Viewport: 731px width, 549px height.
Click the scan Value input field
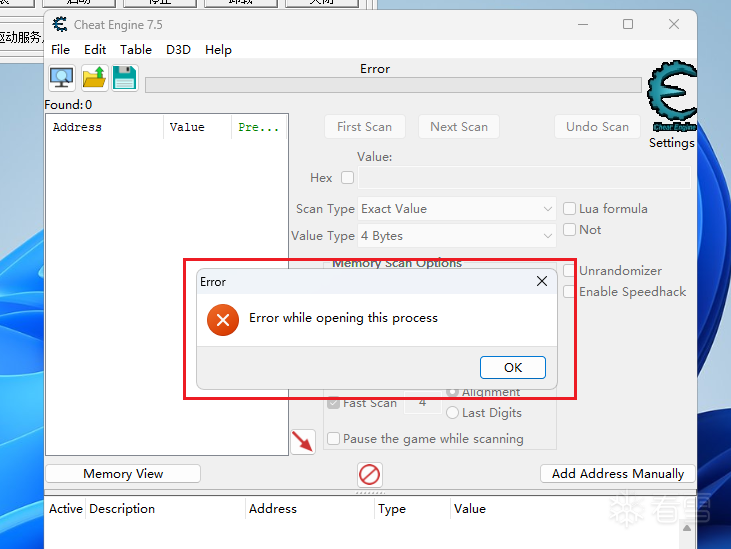point(524,178)
